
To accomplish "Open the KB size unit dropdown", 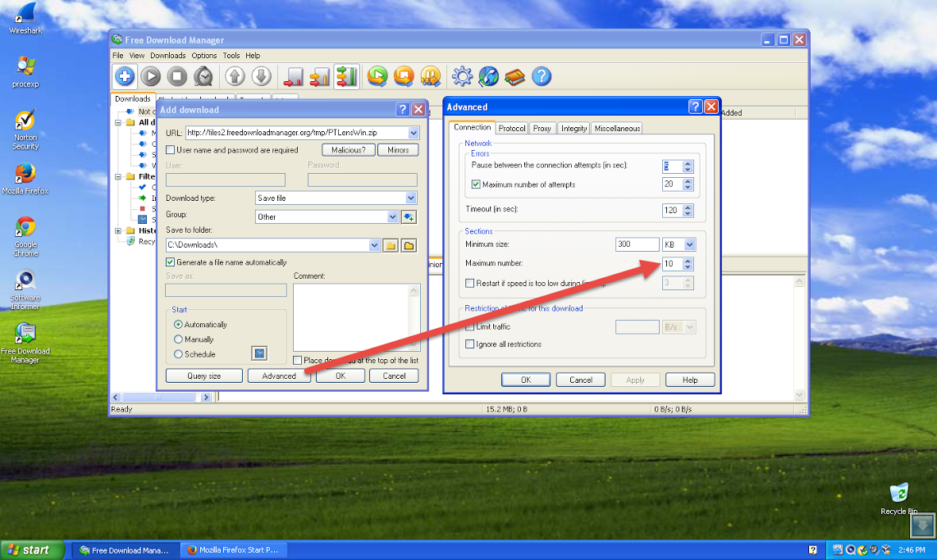I will [689, 244].
